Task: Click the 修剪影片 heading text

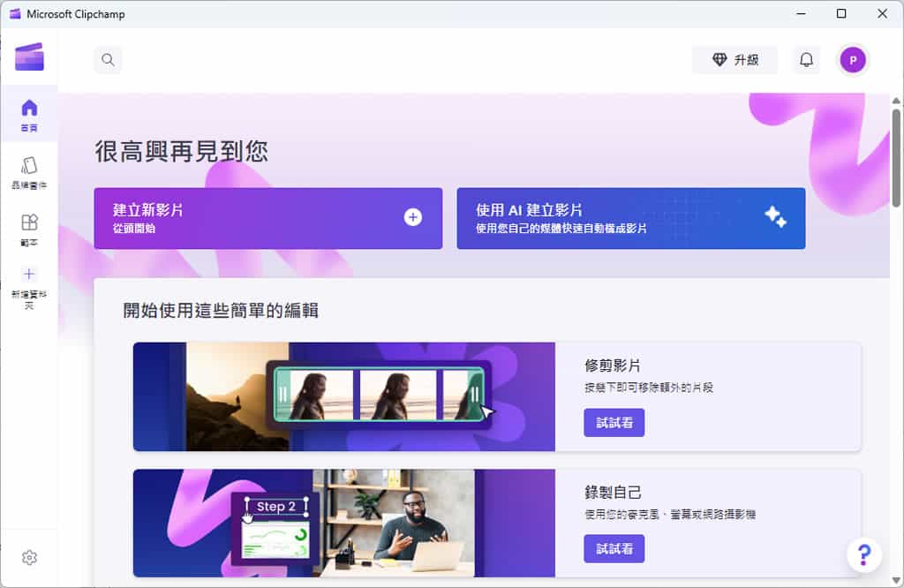Action: click(613, 366)
